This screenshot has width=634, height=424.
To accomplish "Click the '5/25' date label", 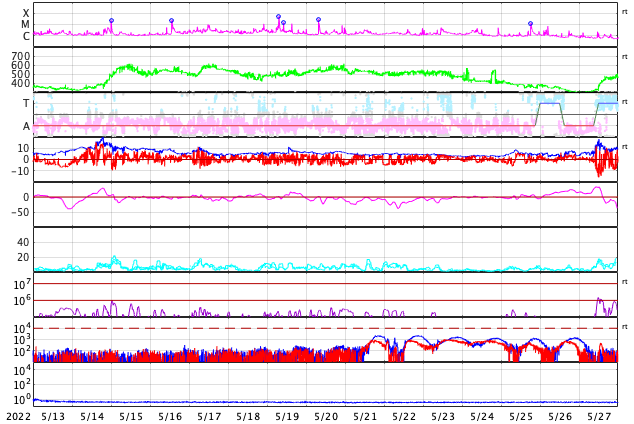I will [x=521, y=416].
